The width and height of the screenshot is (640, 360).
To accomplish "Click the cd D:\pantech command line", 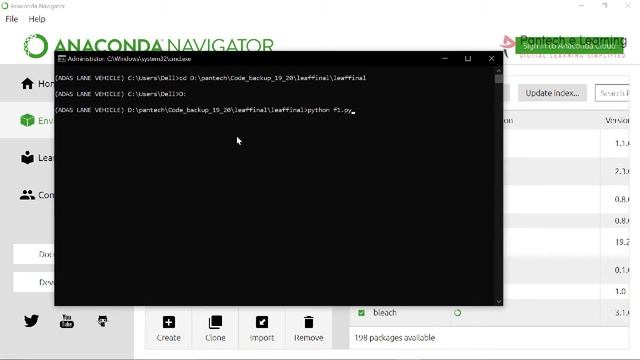I will [210, 78].
